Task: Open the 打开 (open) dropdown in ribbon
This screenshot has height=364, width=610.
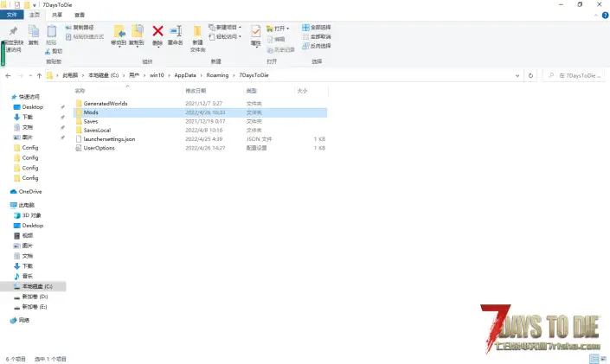Action: pos(278,29)
